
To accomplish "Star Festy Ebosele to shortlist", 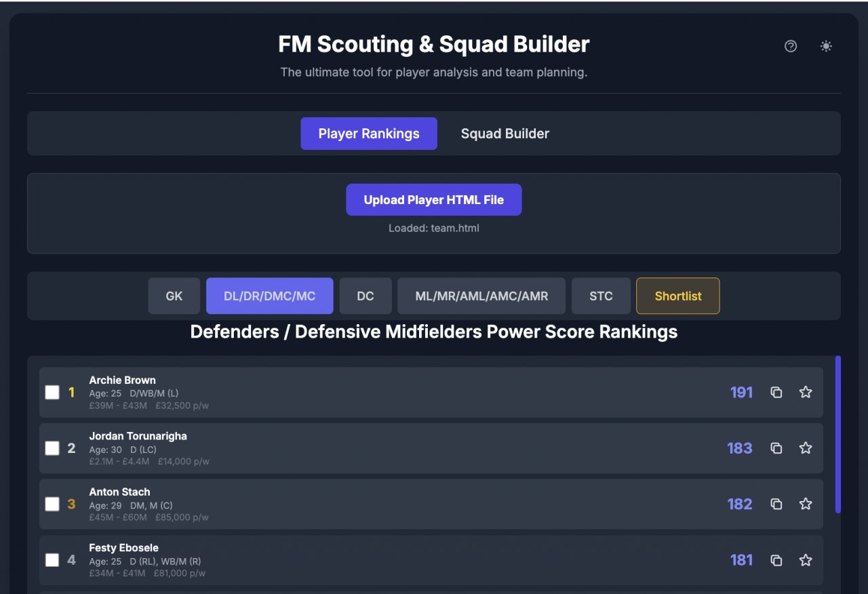I will (x=806, y=560).
